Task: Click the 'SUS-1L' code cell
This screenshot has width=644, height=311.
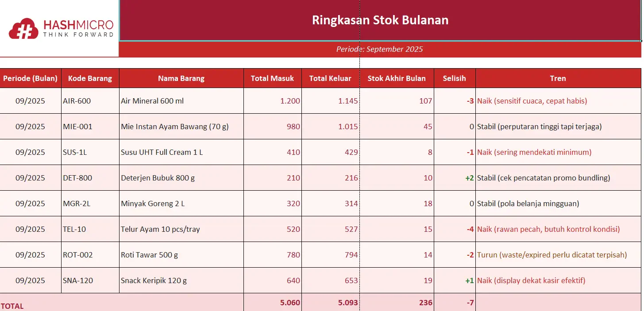Action: pos(90,152)
